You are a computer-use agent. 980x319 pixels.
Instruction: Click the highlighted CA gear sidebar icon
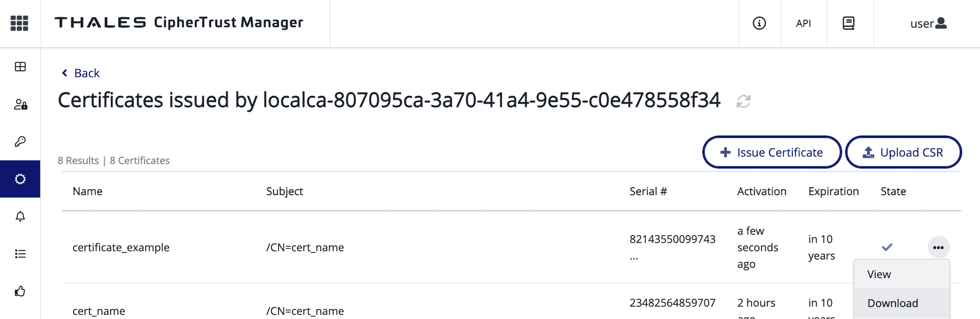coord(20,179)
